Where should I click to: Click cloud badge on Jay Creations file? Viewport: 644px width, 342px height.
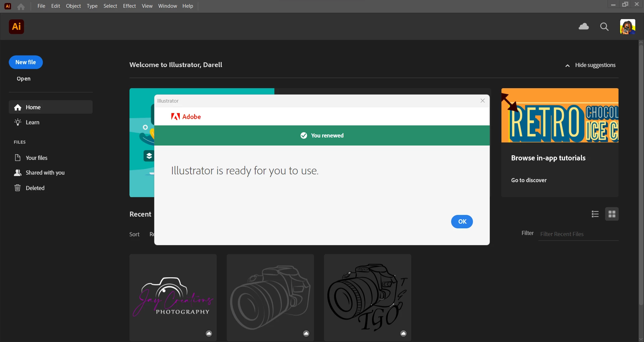[209, 334]
